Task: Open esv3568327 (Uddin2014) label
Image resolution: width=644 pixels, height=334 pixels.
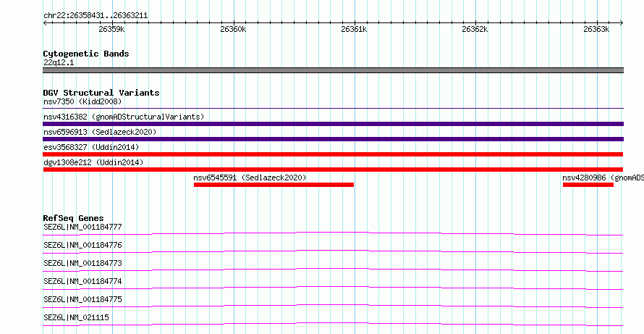Action: (x=91, y=147)
